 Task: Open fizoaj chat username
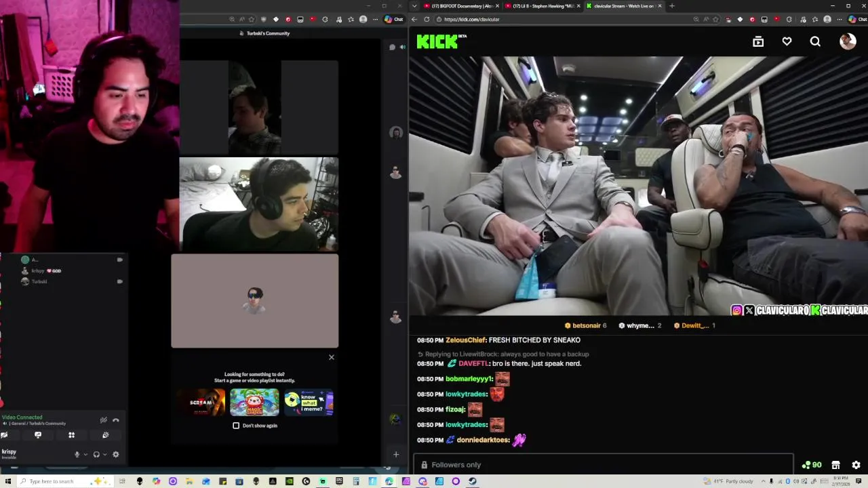(x=455, y=409)
